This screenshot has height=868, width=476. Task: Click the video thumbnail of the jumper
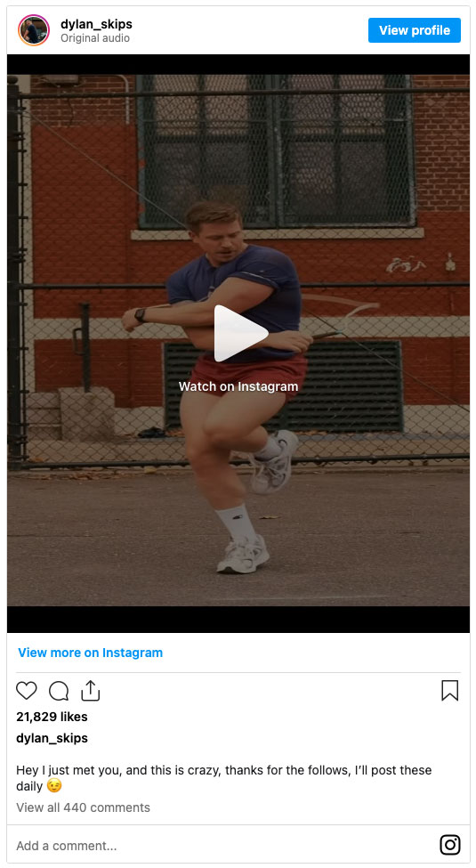(238, 340)
